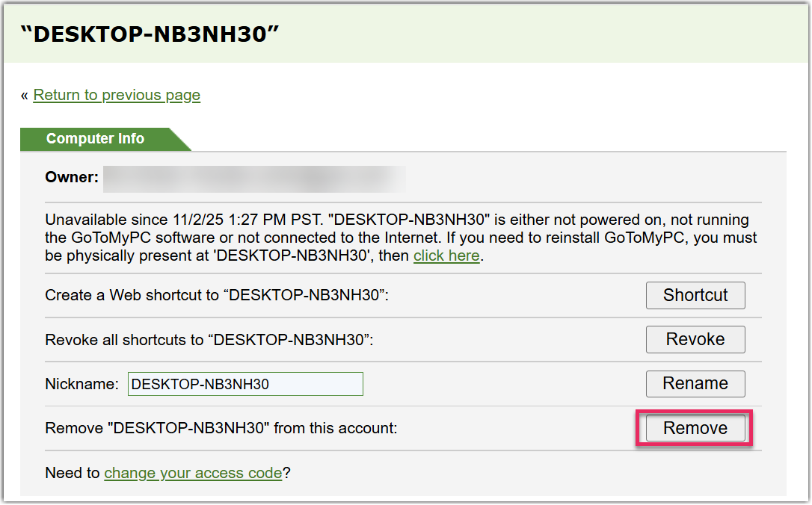The height and width of the screenshot is (505, 812).
Task: Click the Owner label
Action: [x=72, y=178]
